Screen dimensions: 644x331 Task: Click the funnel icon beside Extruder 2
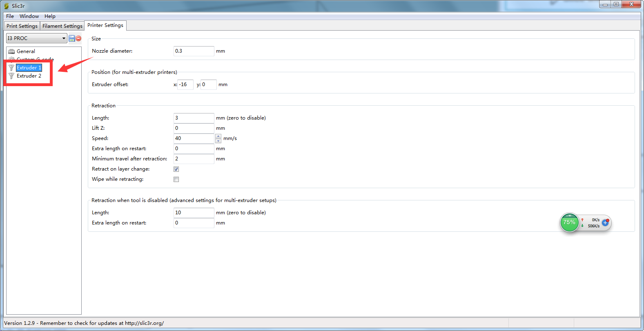click(11, 76)
